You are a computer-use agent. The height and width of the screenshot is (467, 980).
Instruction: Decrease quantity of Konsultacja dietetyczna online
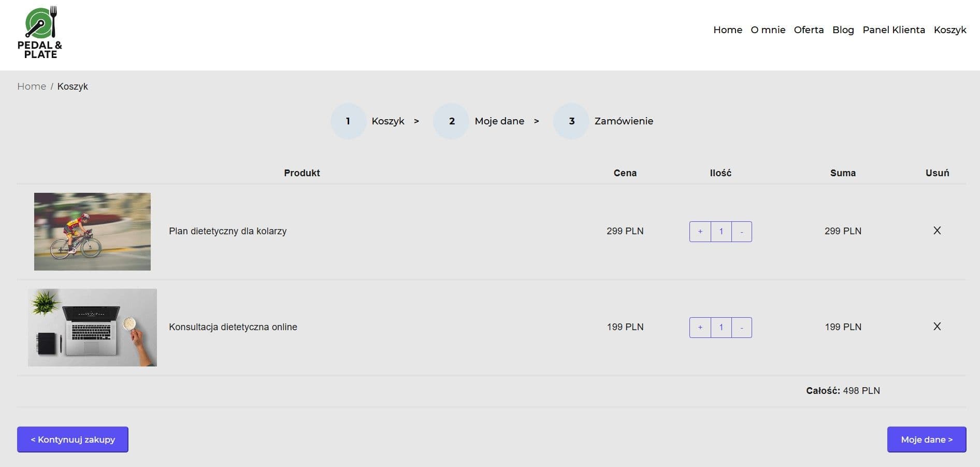(x=742, y=328)
